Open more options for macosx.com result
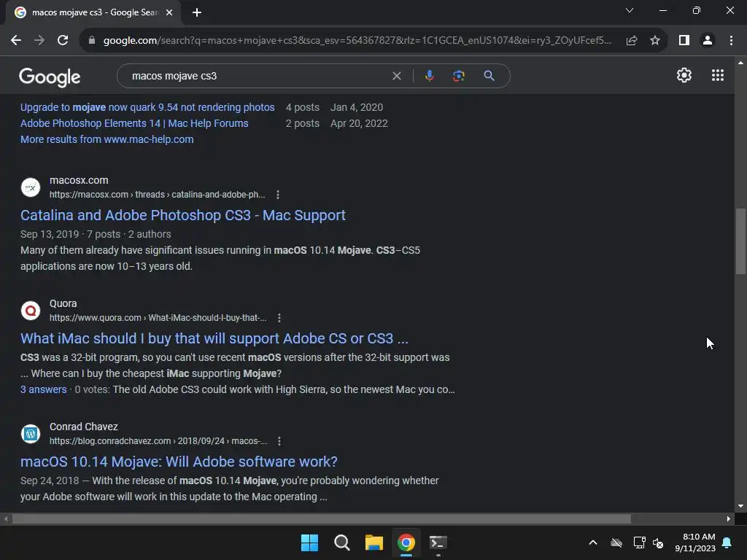 pos(278,195)
